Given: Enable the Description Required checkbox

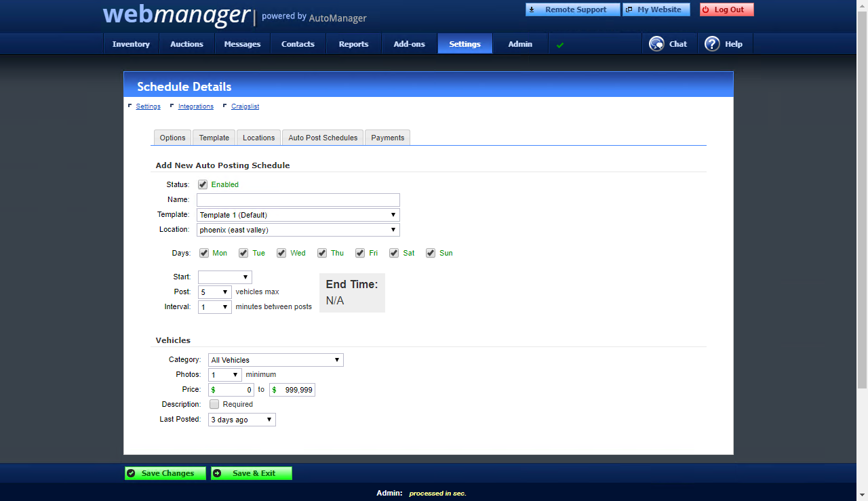Looking at the screenshot, I should 214,403.
